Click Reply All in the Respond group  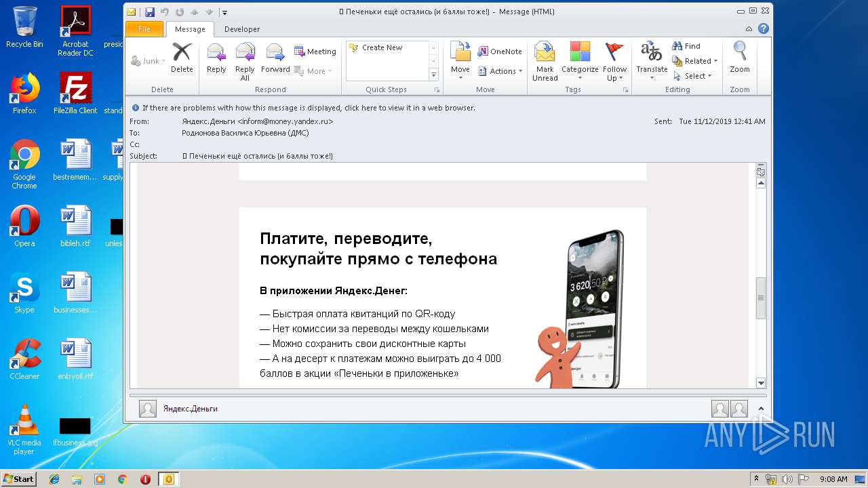(x=245, y=62)
